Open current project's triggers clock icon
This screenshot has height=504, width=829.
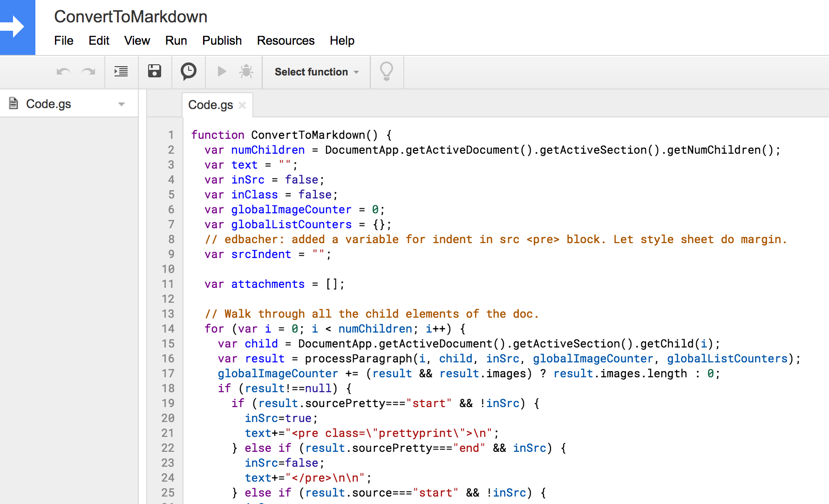(188, 71)
